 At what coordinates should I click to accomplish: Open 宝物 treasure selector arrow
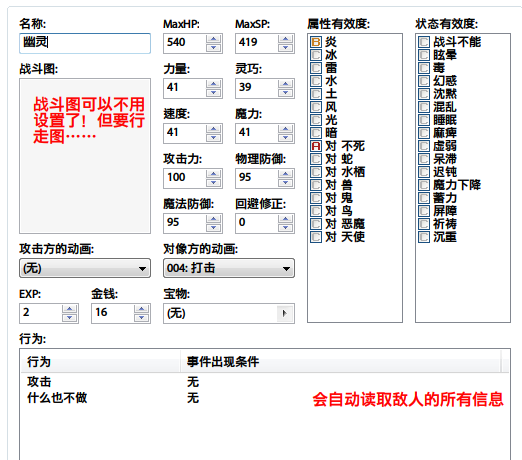pyautogui.click(x=284, y=313)
